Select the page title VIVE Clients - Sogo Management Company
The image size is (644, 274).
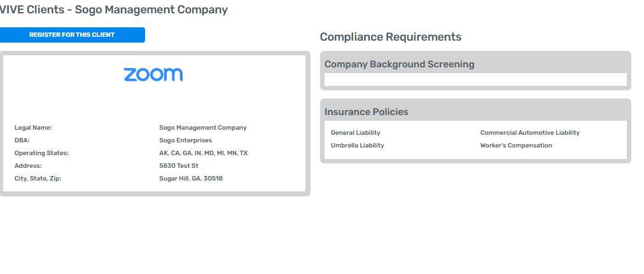(x=113, y=10)
